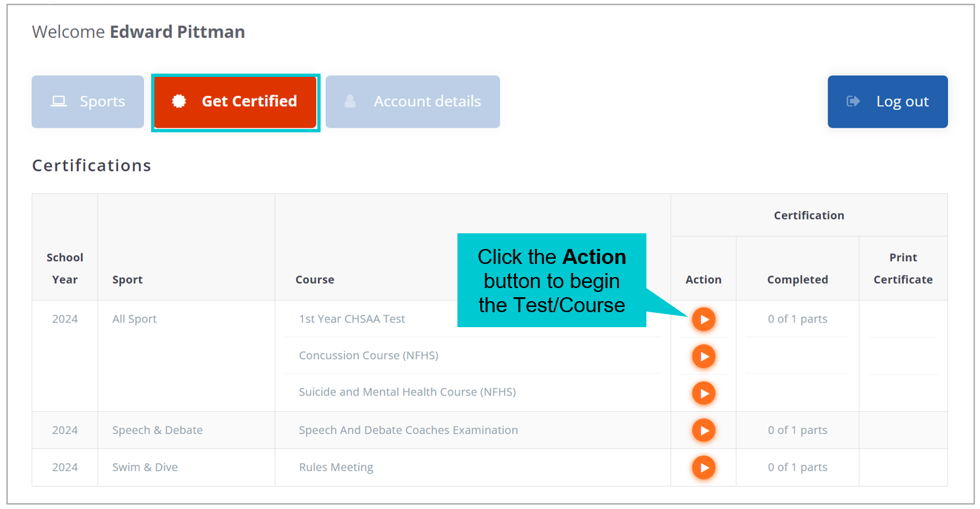Click the laptop icon on Sports tab
This screenshot has width=980, height=509.
coord(59,102)
